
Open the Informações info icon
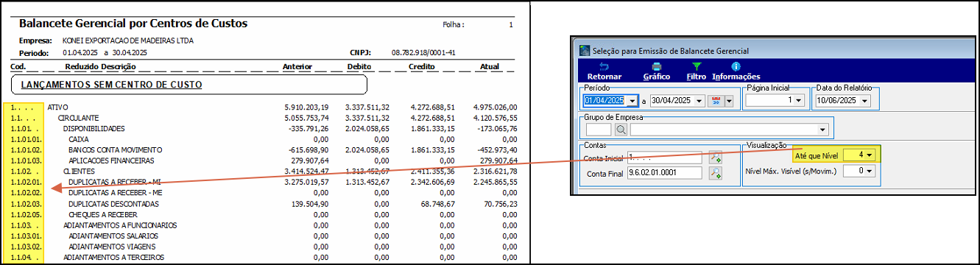(x=736, y=66)
